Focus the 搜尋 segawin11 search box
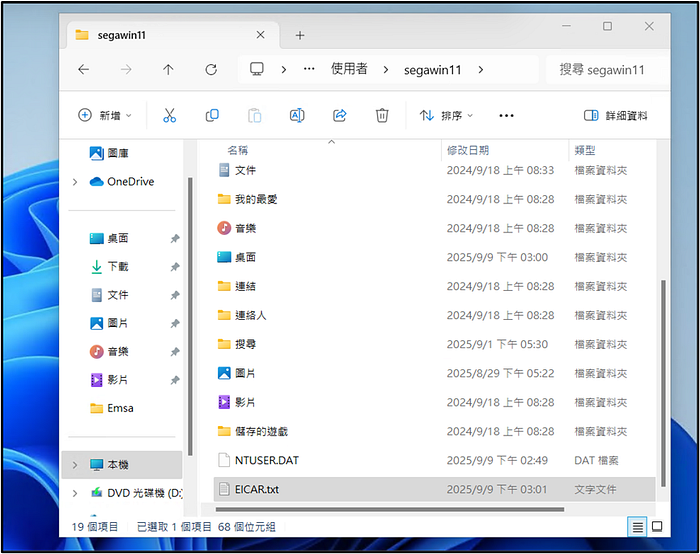The height and width of the screenshot is (554, 700). [606, 70]
